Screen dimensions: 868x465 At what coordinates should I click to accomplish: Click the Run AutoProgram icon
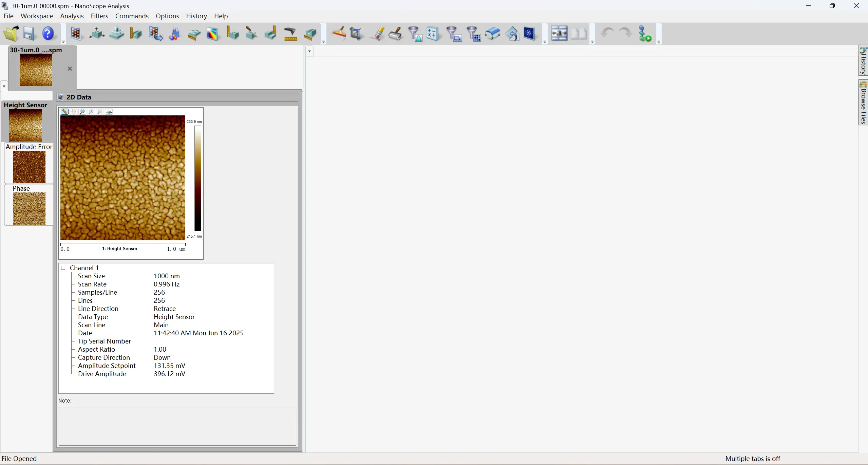click(x=644, y=34)
